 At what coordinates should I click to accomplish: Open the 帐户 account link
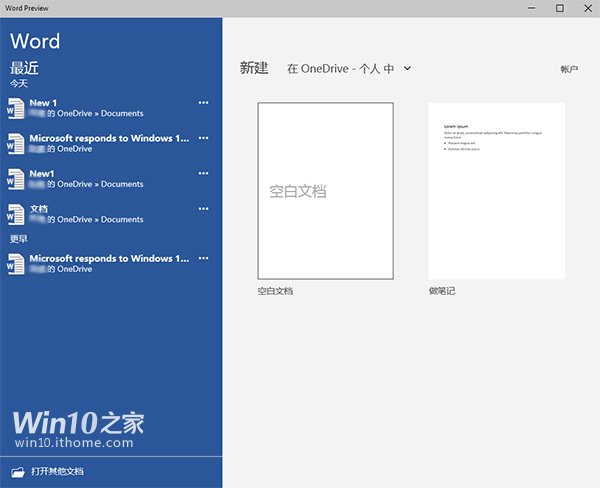[x=569, y=69]
